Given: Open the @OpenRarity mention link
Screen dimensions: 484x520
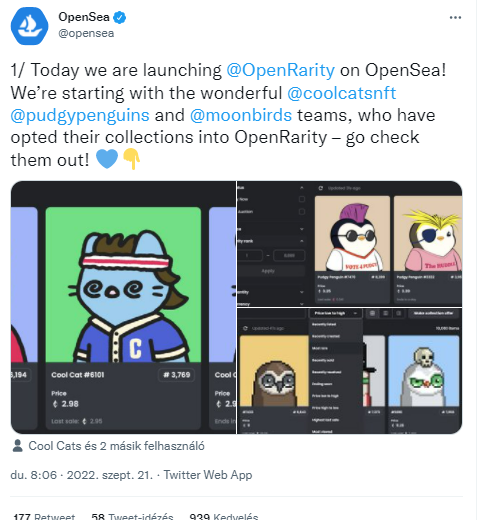Looking at the screenshot, I should [x=281, y=70].
